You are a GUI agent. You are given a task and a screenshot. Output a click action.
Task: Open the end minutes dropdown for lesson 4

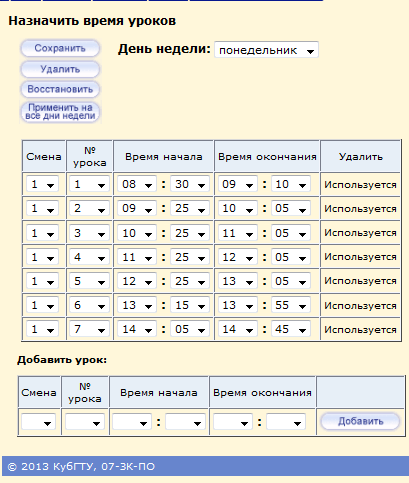[291, 257]
